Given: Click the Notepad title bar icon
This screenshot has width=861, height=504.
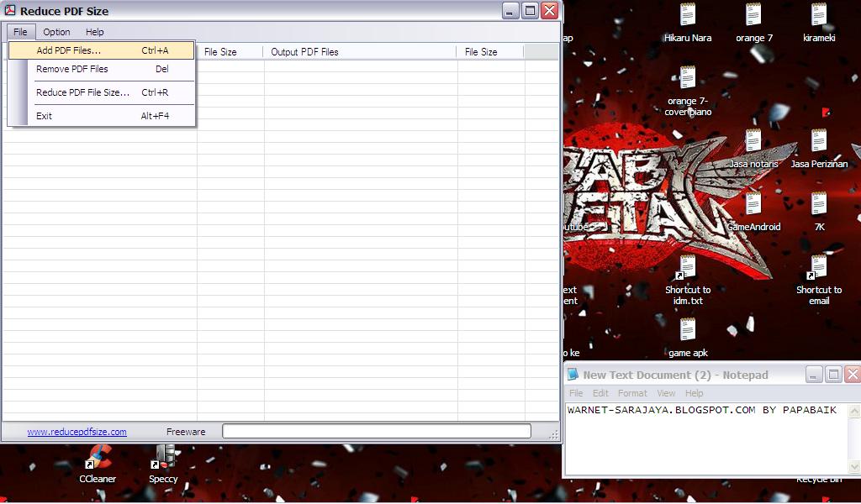Looking at the screenshot, I should [573, 375].
